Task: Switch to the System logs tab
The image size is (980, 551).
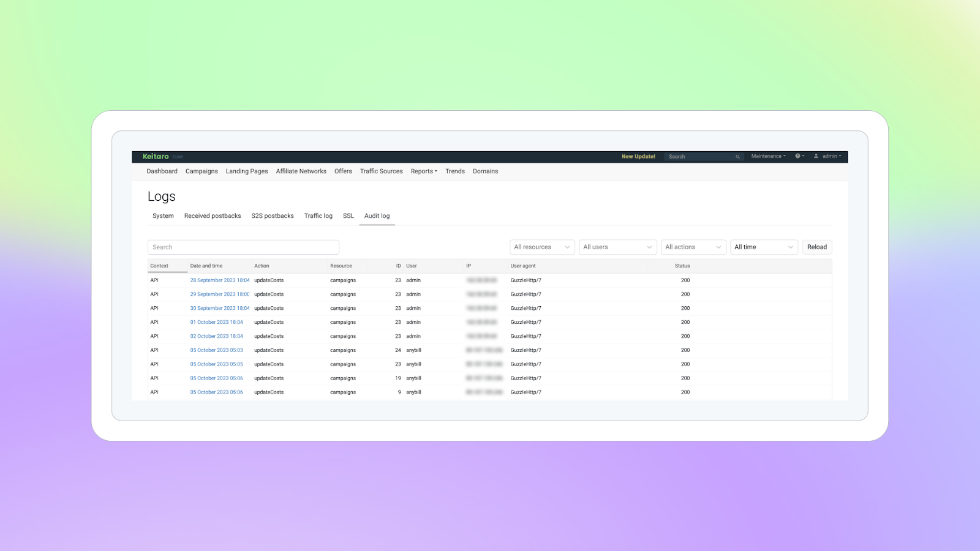Action: click(x=163, y=216)
